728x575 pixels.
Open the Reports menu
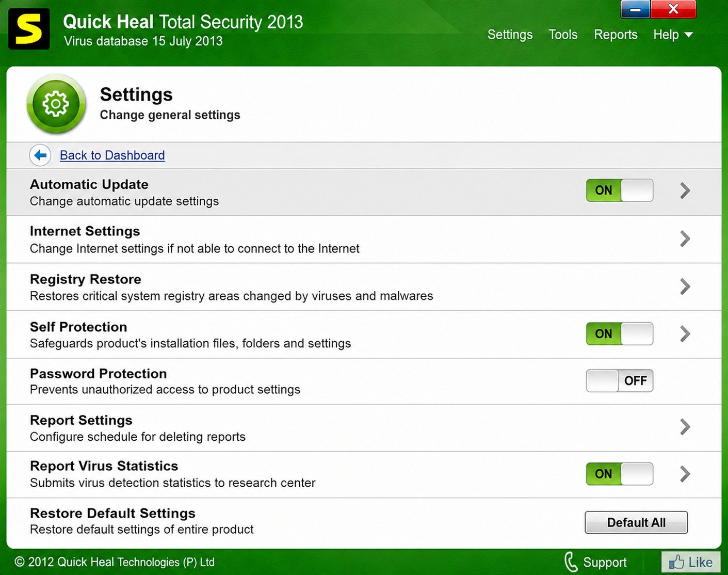coord(616,35)
